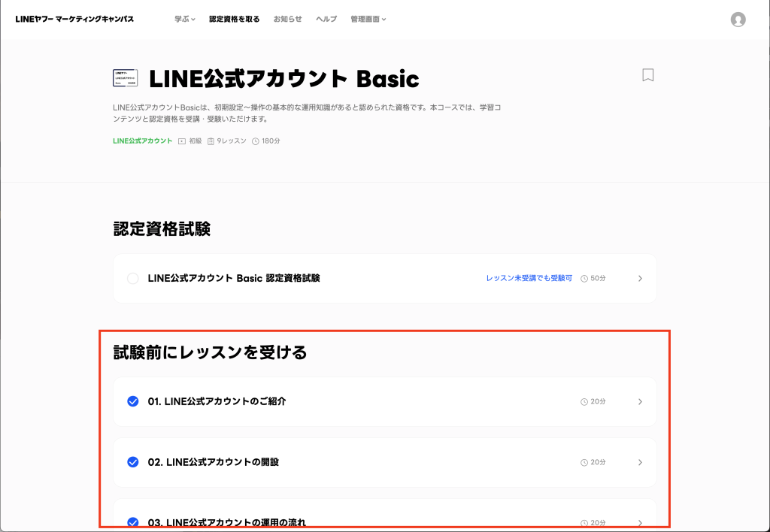
Task: Click the LINEヤフー マーケティングキャンパス logo
Action: point(74,19)
